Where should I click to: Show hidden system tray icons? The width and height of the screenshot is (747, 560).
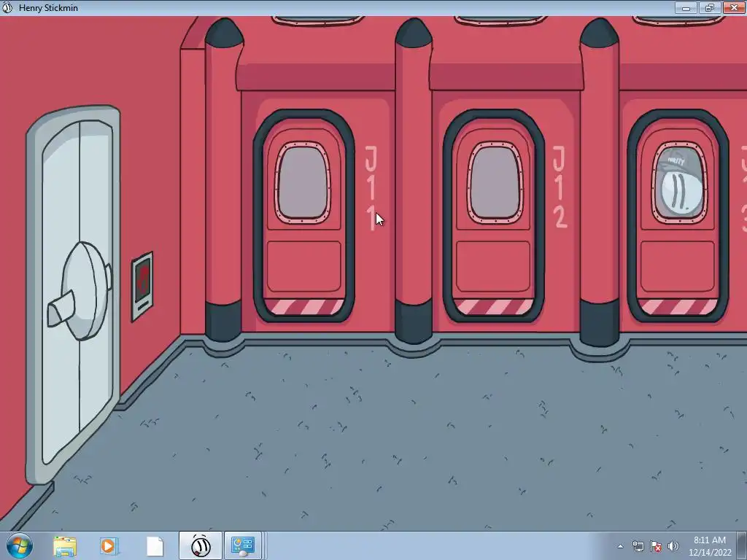pos(620,546)
